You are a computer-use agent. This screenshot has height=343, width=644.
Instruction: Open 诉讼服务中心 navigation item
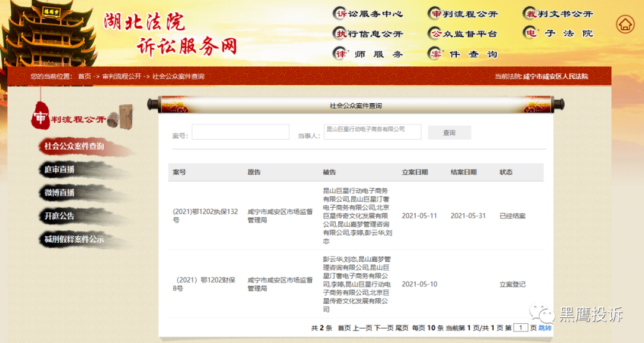368,14
